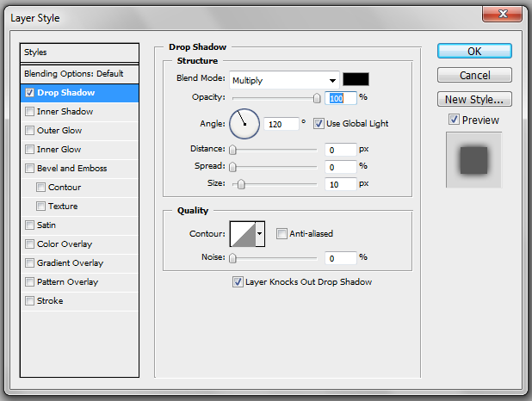
Task: Enable the Bevel and Emboss checkbox
Action: [x=29, y=169]
